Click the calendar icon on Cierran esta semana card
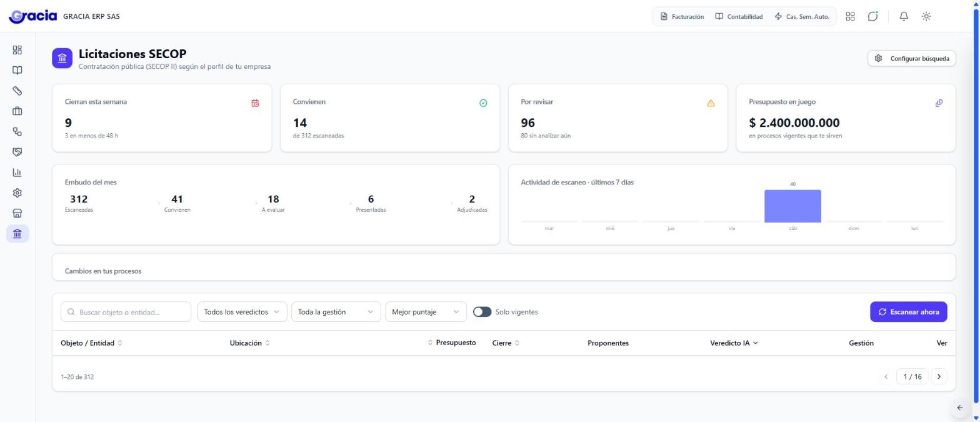 point(255,103)
